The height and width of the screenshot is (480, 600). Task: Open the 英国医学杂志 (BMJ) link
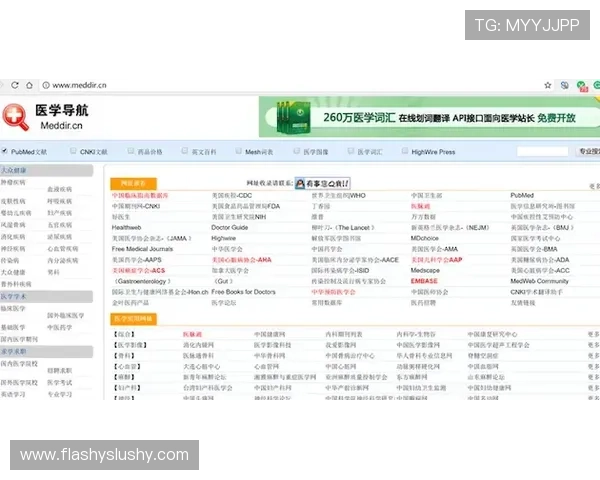click(x=543, y=228)
